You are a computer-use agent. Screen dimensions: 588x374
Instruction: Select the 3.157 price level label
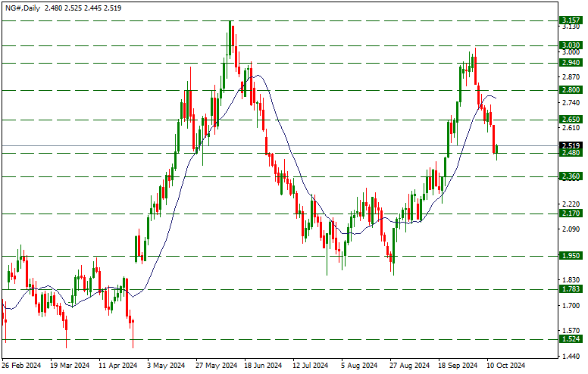pos(571,20)
